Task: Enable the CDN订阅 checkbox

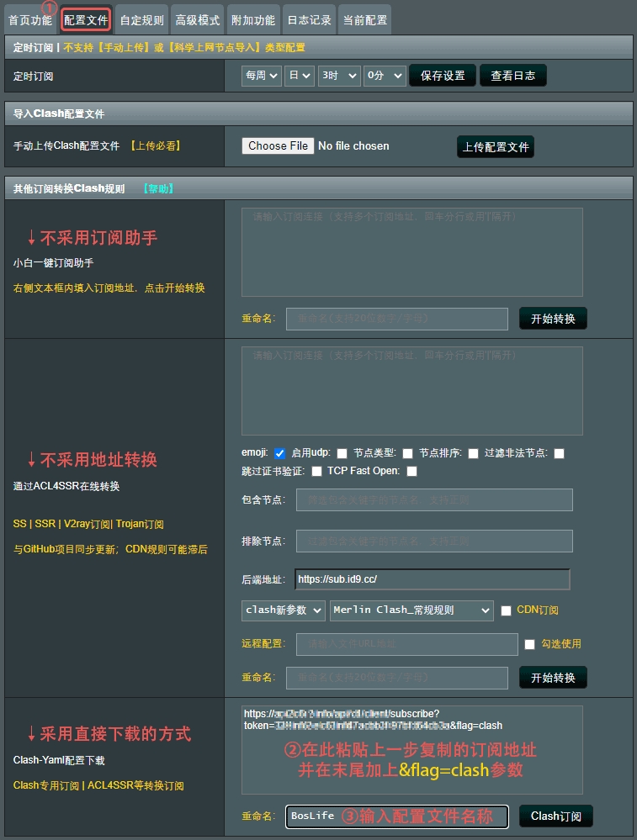Action: click(506, 610)
